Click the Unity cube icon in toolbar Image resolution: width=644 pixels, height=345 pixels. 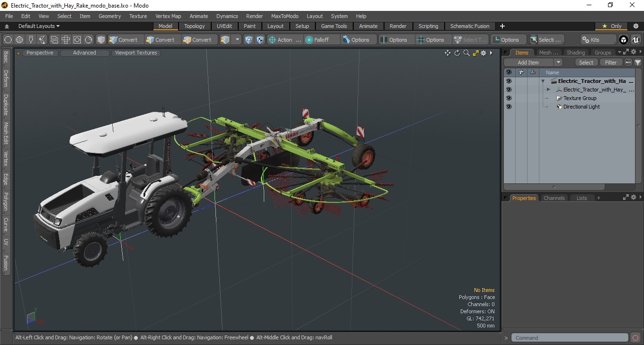pos(624,40)
